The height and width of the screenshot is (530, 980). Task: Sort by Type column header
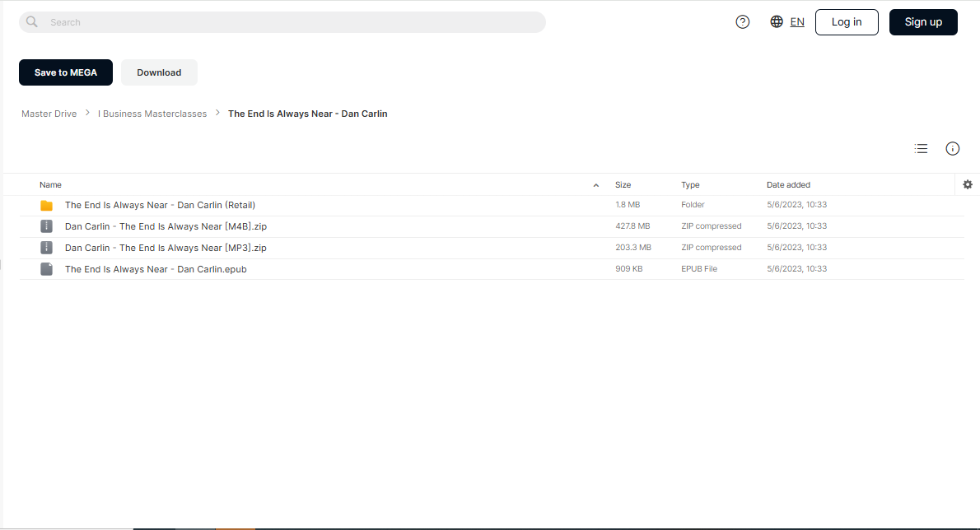coord(690,185)
